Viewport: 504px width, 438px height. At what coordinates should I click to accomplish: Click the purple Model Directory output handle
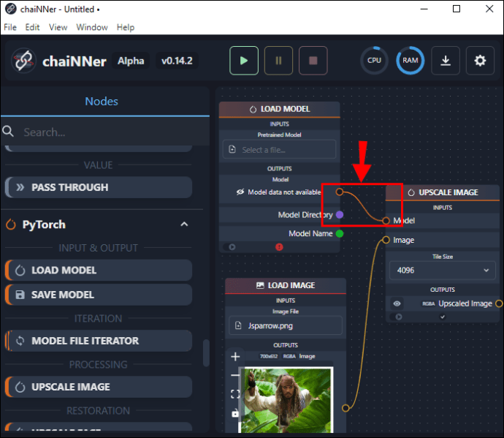point(340,215)
